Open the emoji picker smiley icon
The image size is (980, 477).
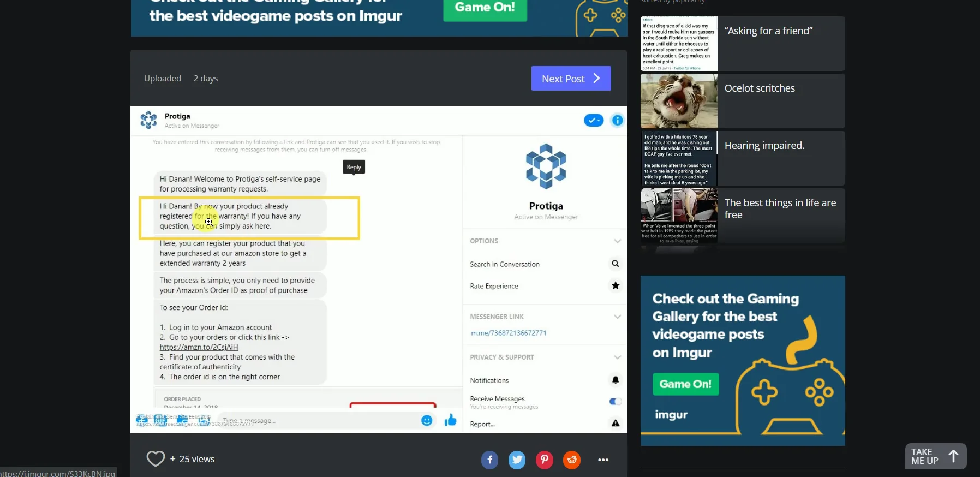tap(427, 420)
